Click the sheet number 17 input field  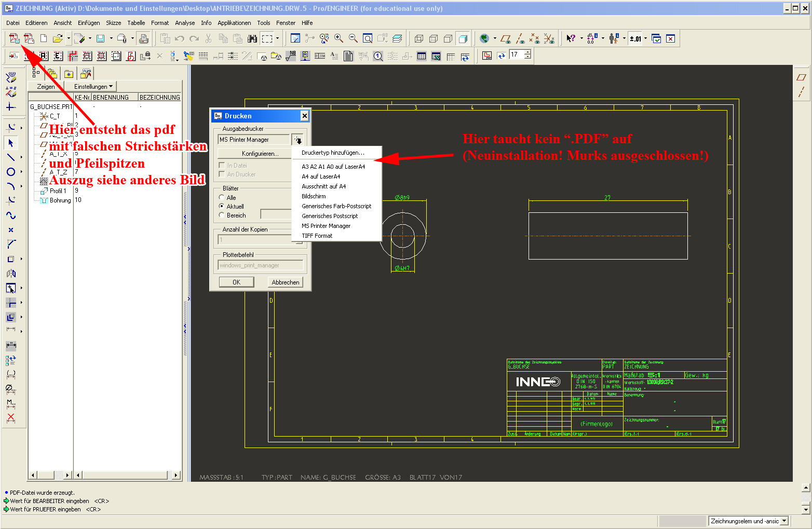click(x=517, y=55)
